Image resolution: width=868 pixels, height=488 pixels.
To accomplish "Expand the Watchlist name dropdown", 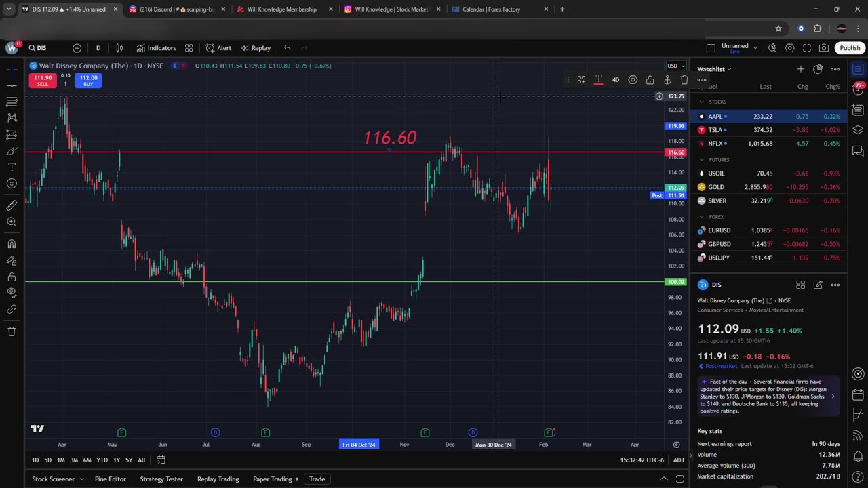I will pyautogui.click(x=714, y=69).
